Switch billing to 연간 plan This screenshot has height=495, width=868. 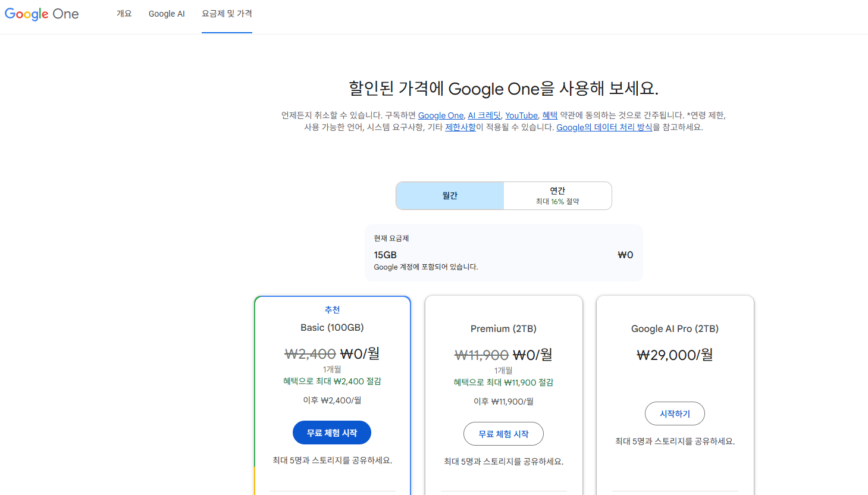557,196
